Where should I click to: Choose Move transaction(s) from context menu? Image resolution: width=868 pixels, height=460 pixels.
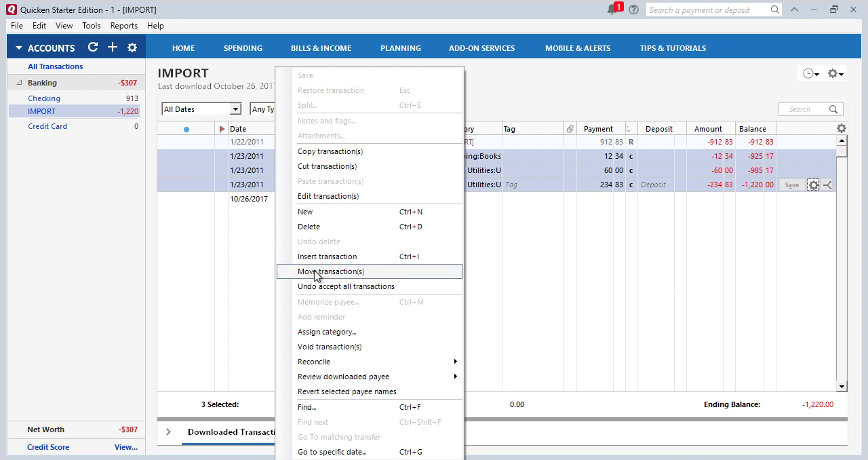(370, 271)
